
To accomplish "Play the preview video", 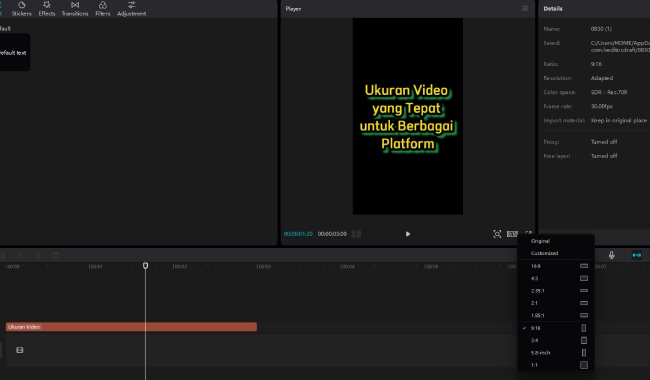I will pos(407,234).
